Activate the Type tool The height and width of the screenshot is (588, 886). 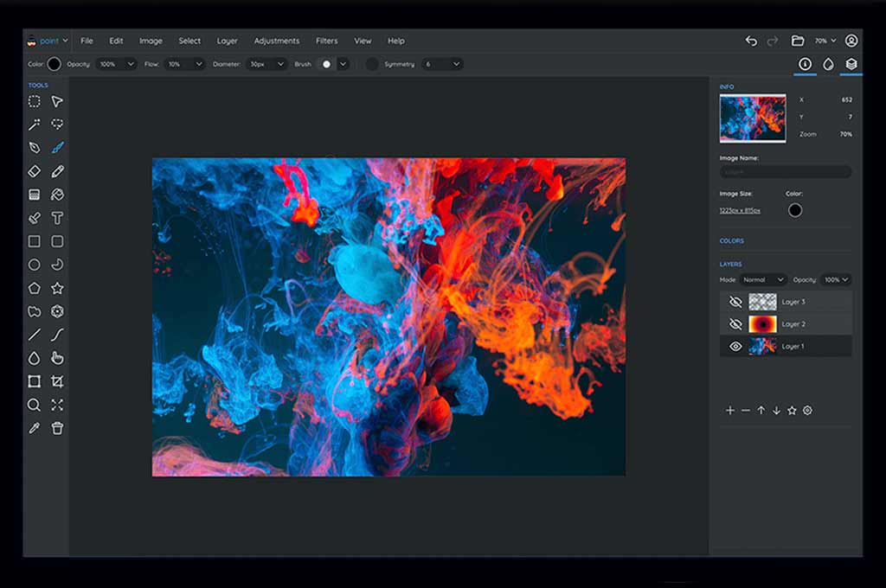coord(57,218)
